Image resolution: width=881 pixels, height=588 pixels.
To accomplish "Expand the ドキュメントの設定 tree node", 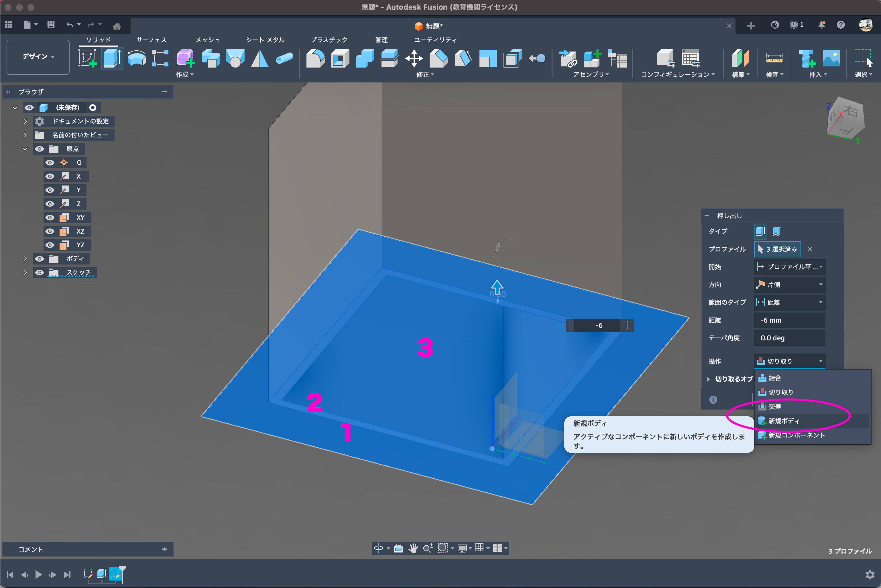I will (25, 121).
